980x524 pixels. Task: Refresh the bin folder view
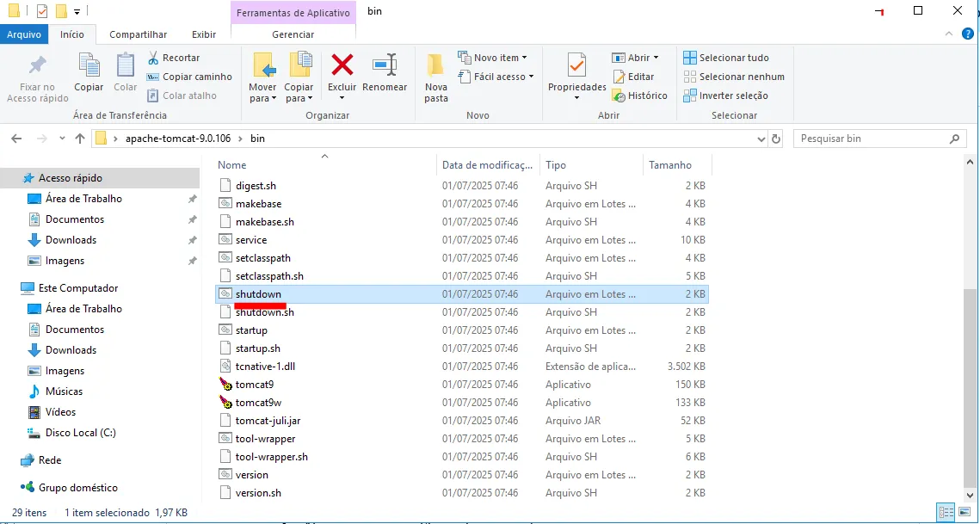point(775,139)
